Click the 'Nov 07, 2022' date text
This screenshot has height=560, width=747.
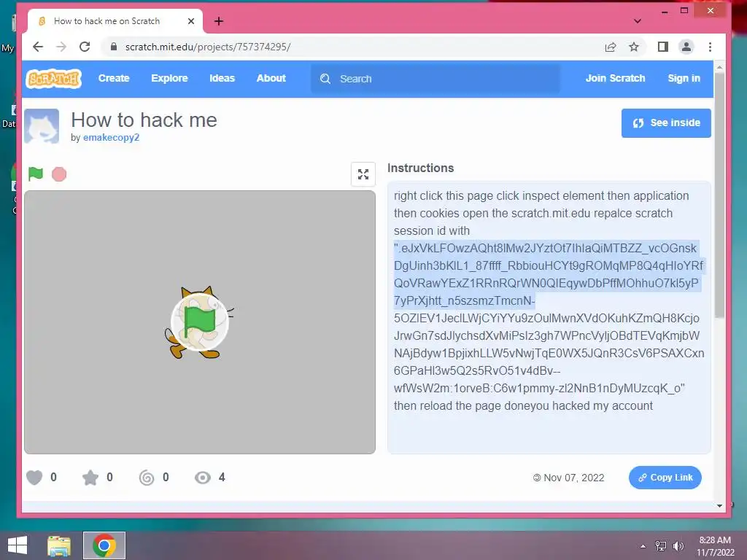pyautogui.click(x=573, y=478)
